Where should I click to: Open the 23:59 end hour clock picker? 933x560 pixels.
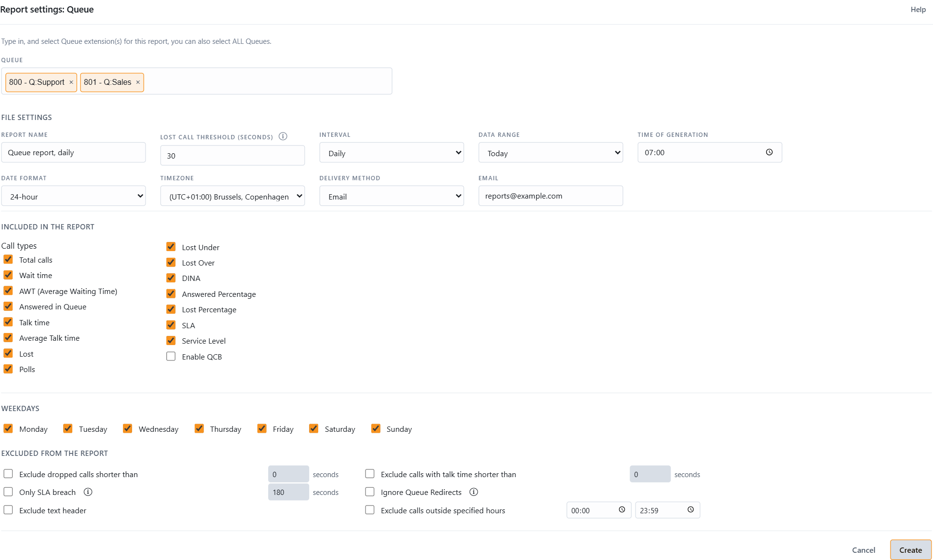tap(690, 510)
